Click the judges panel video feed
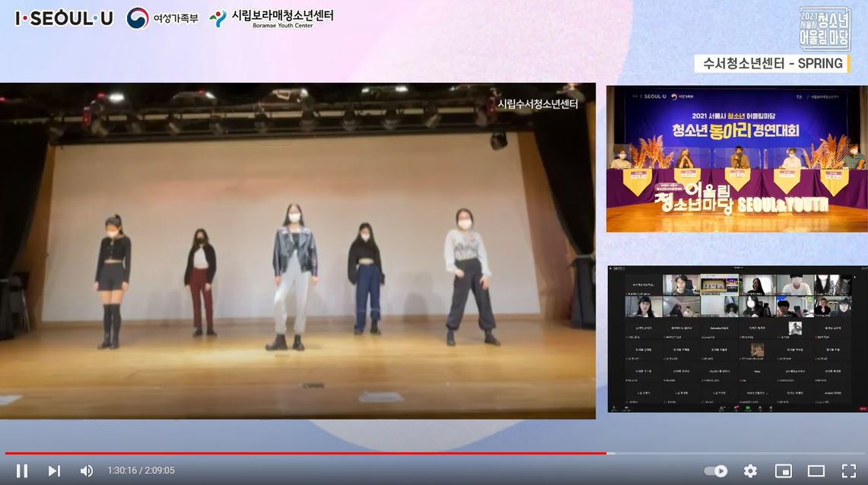The height and width of the screenshot is (485, 868). [736, 159]
